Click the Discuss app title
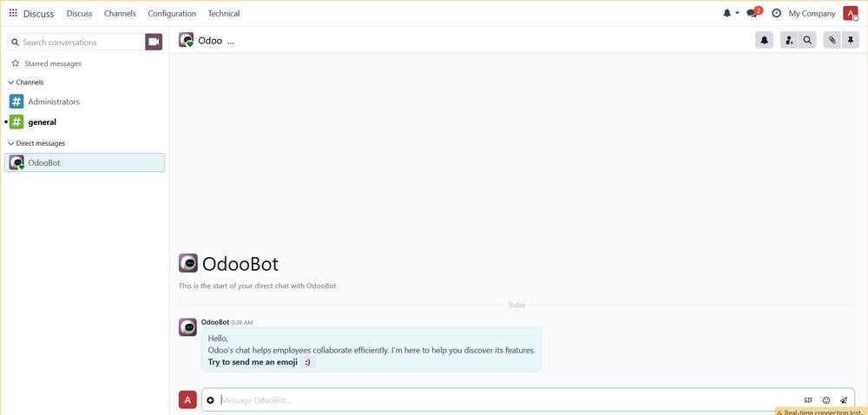 (39, 14)
